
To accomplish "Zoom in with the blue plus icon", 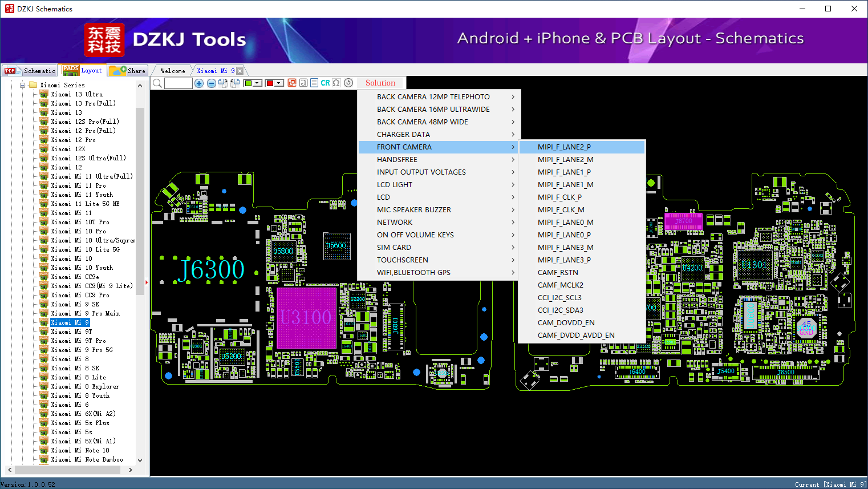I will [199, 83].
